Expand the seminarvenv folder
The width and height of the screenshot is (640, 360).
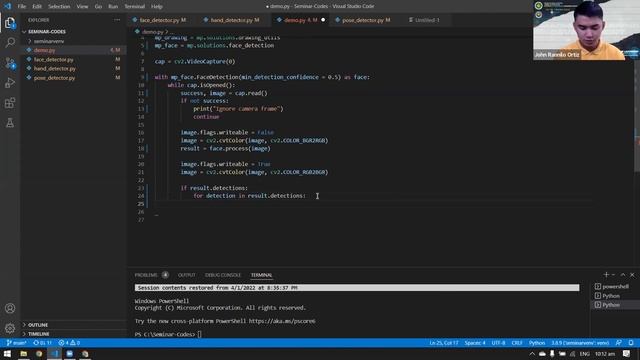(73, 41)
